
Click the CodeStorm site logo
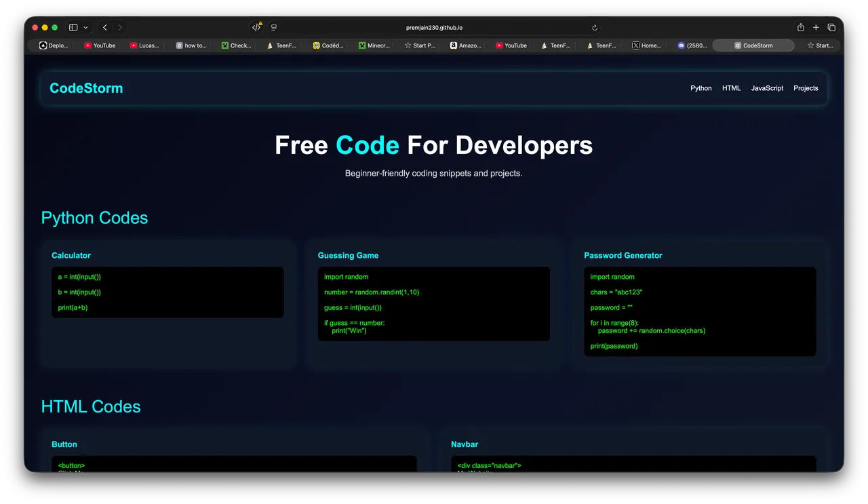(86, 88)
